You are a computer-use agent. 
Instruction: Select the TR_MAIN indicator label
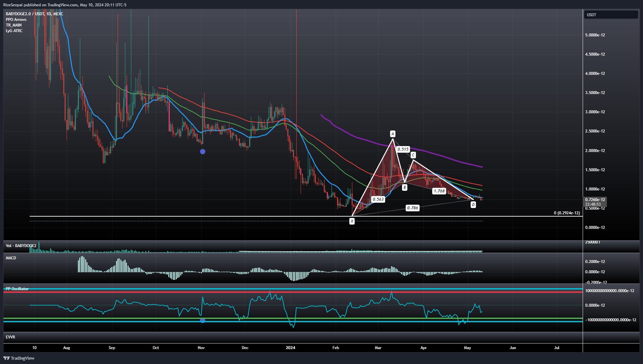14,25
